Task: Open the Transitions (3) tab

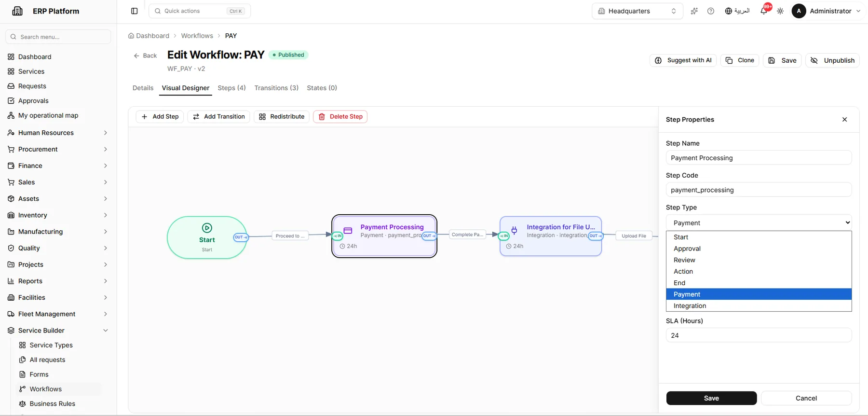Action: (x=276, y=88)
